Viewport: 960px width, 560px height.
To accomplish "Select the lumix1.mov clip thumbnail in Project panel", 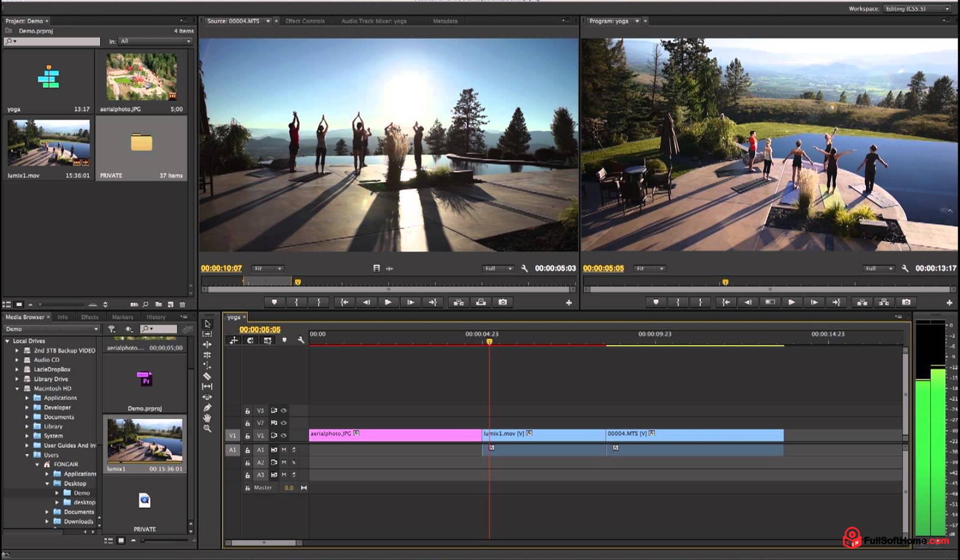I will [48, 144].
